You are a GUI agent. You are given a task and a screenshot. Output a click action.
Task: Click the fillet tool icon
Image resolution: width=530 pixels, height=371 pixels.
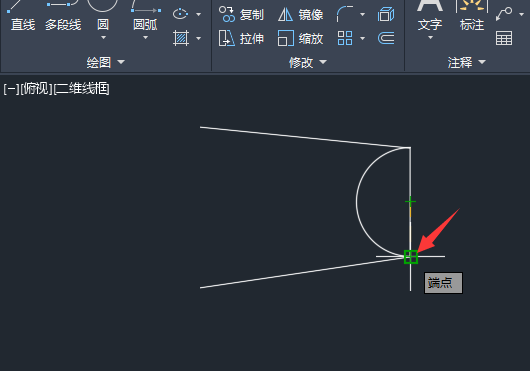click(x=344, y=14)
